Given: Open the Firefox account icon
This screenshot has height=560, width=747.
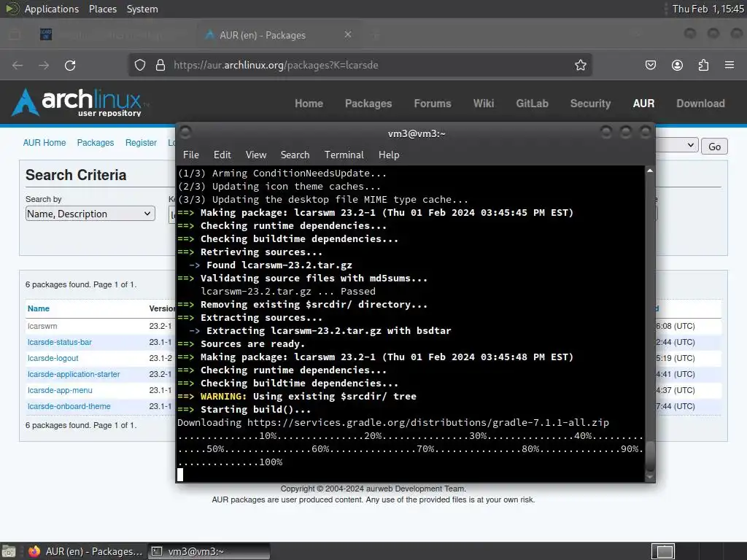Looking at the screenshot, I should [x=677, y=65].
